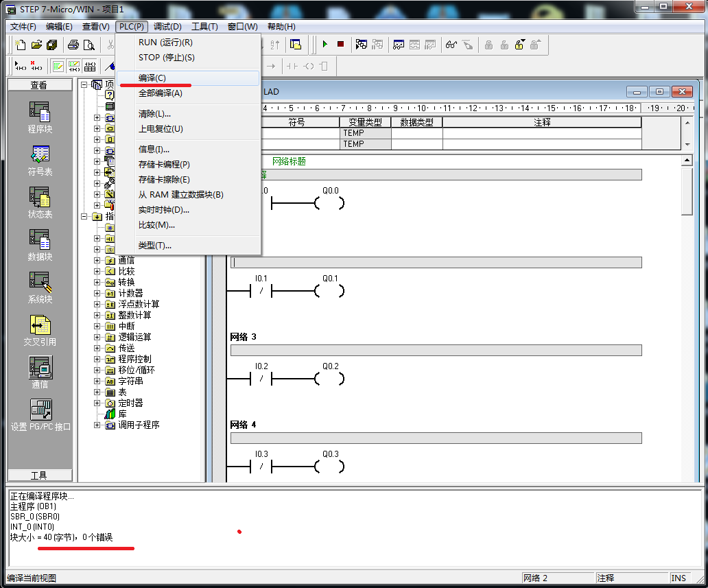
Task: Select 上电复位(U) menu entry
Action: [x=161, y=129]
